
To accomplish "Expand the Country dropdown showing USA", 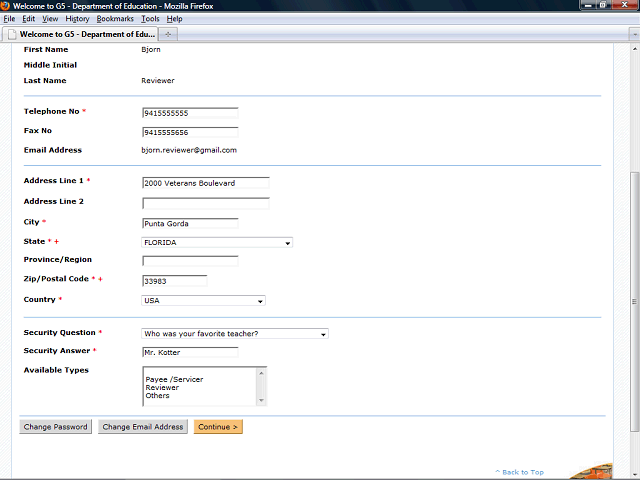I will (x=203, y=300).
